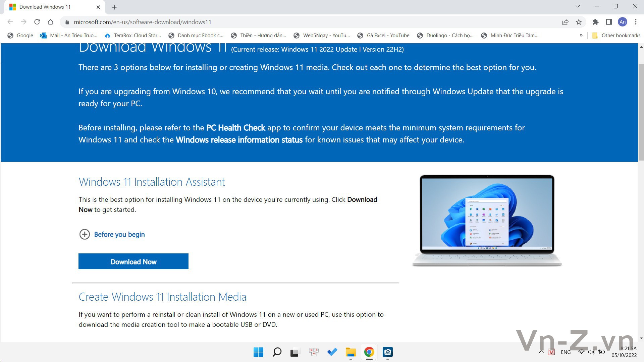Open Minh Đức Triều Tâm bookmark
The height and width of the screenshot is (362, 644).
point(510,36)
